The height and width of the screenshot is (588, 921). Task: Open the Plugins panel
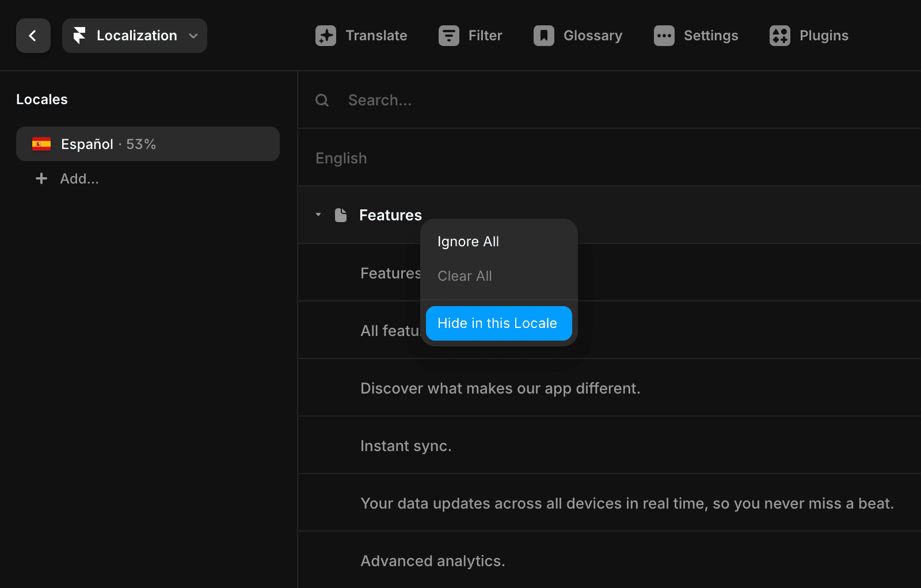pyautogui.click(x=808, y=35)
